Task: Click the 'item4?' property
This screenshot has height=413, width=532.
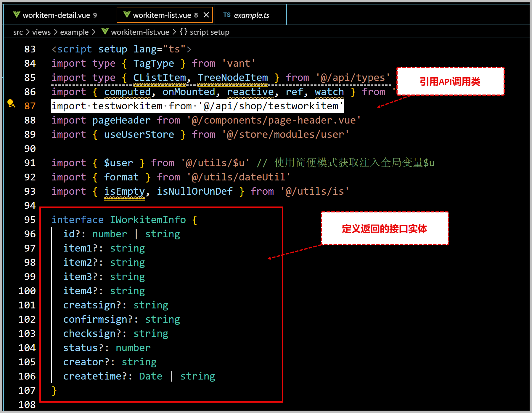Action: click(x=81, y=291)
